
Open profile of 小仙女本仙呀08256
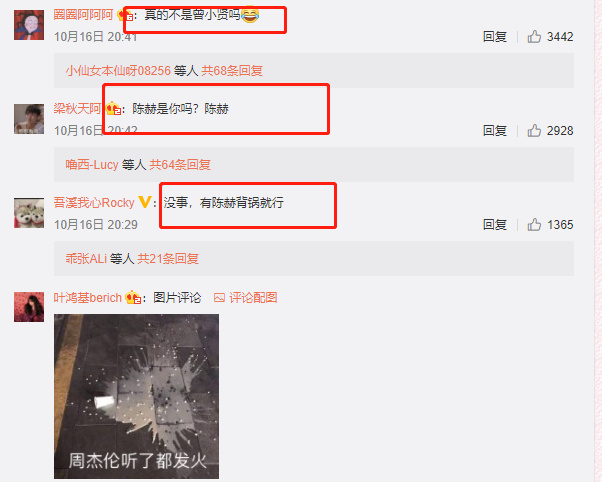pos(118,71)
